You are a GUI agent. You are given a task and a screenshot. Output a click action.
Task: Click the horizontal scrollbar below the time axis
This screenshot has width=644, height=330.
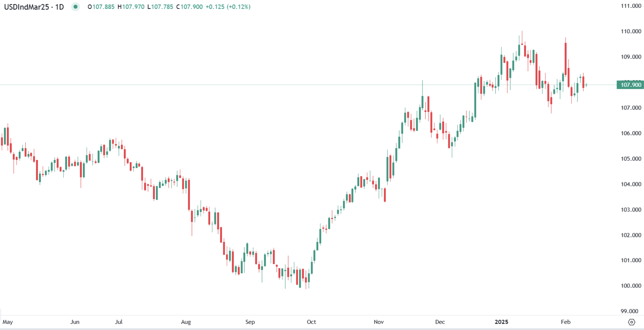[x=322, y=329]
